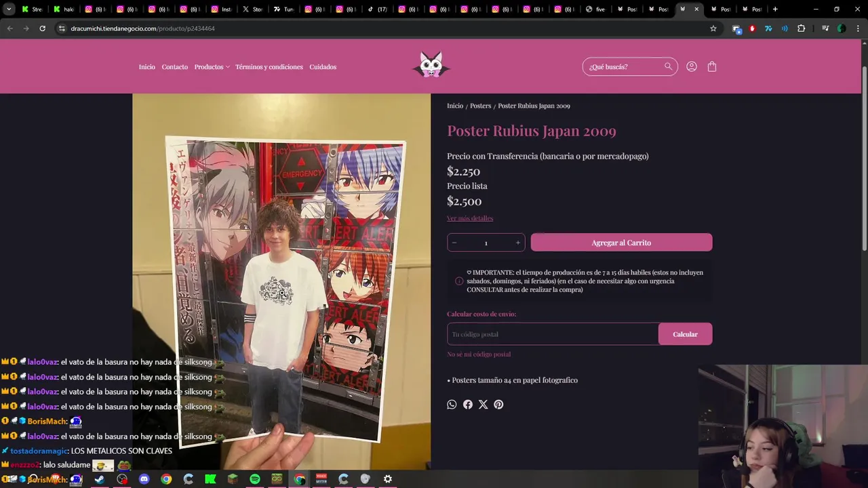Click 'No sé mi código postal' link
The image size is (868, 488).
(479, 354)
